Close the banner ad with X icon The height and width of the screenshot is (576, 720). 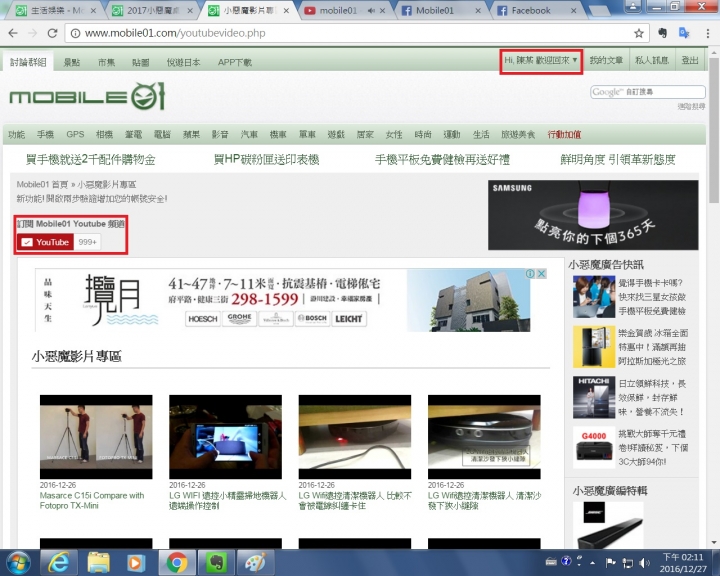541,274
